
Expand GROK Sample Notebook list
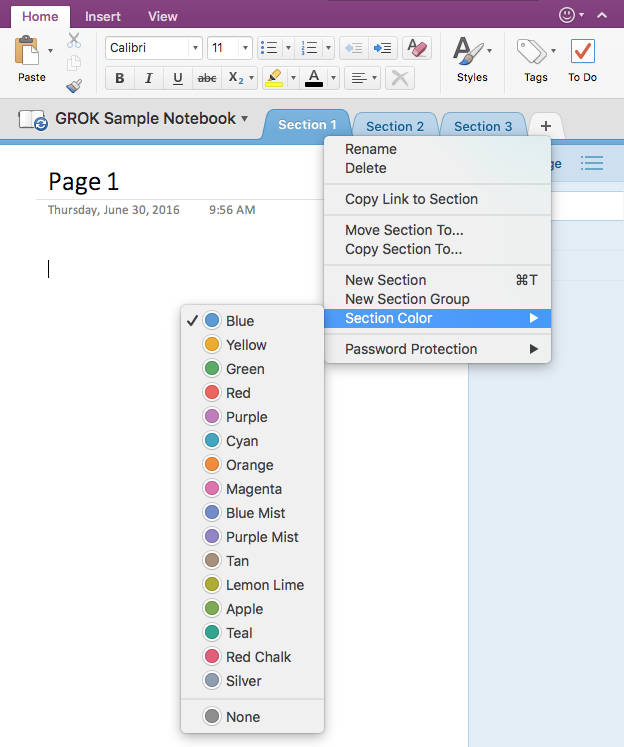tap(245, 118)
